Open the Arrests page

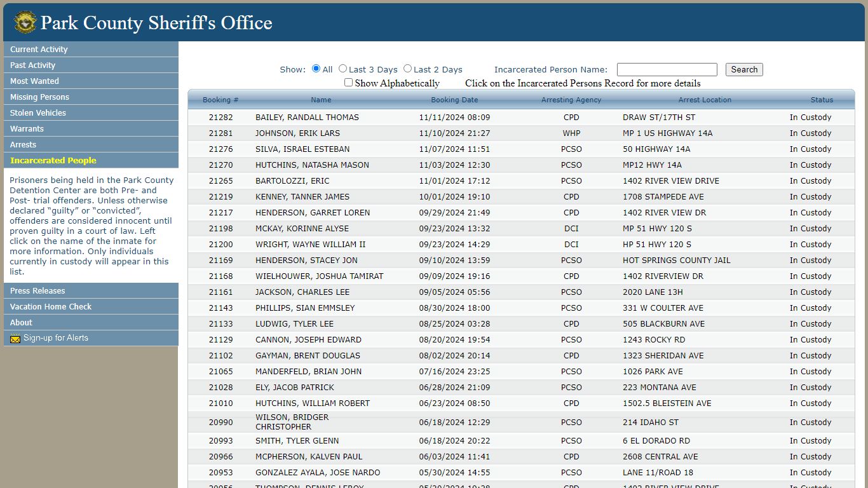tap(91, 144)
